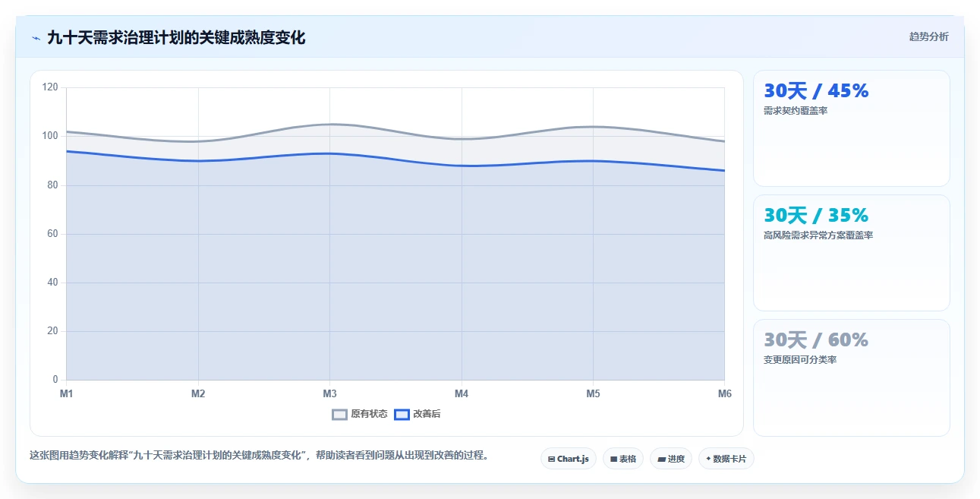Click the chart title 九十天需求治理计划的关键成熟度变化

tap(176, 37)
